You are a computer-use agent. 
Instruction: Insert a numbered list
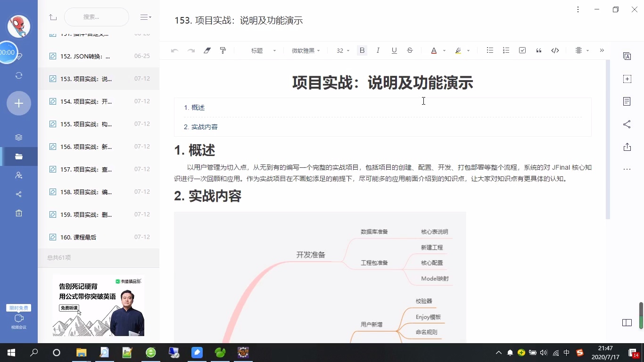click(506, 50)
